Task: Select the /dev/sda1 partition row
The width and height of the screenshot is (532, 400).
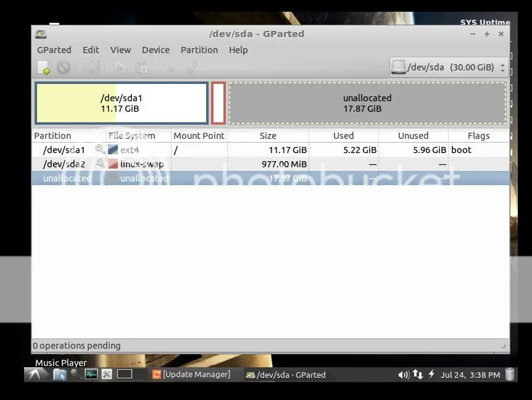Action: coord(270,149)
